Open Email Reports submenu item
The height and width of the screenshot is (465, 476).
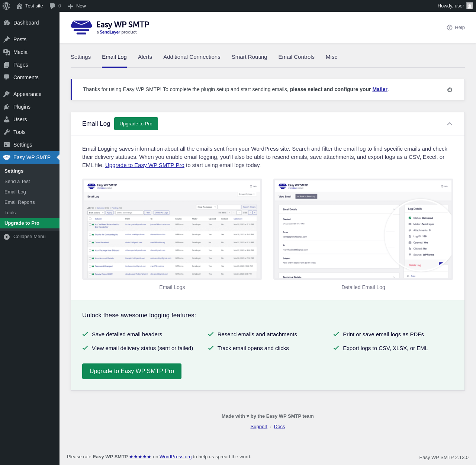tap(20, 202)
